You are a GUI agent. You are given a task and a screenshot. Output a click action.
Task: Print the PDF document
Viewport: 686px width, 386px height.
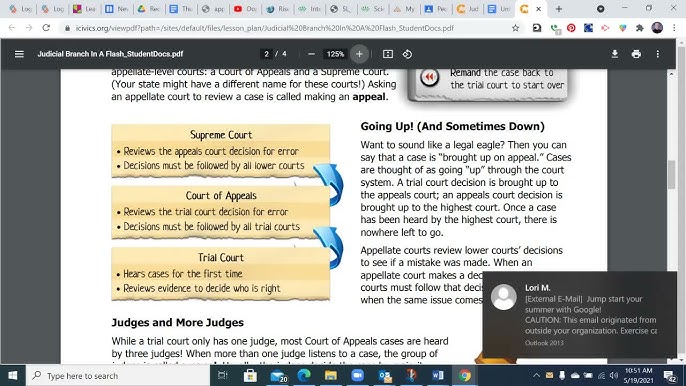[636, 54]
